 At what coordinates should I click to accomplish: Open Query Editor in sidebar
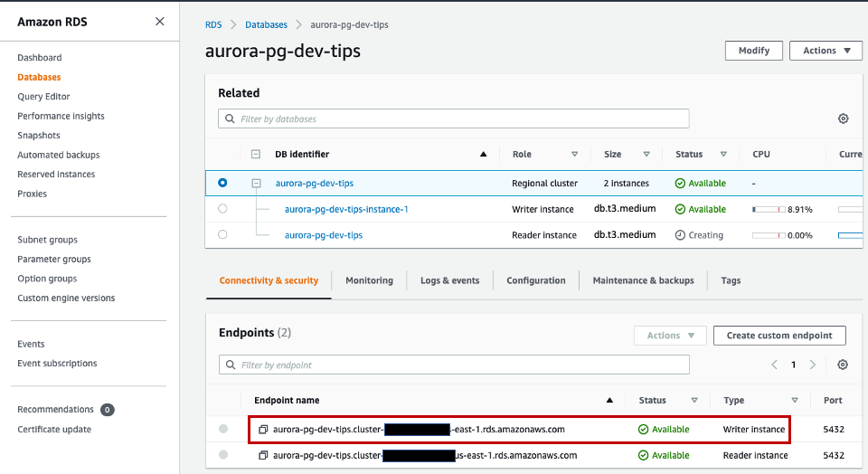[43, 97]
